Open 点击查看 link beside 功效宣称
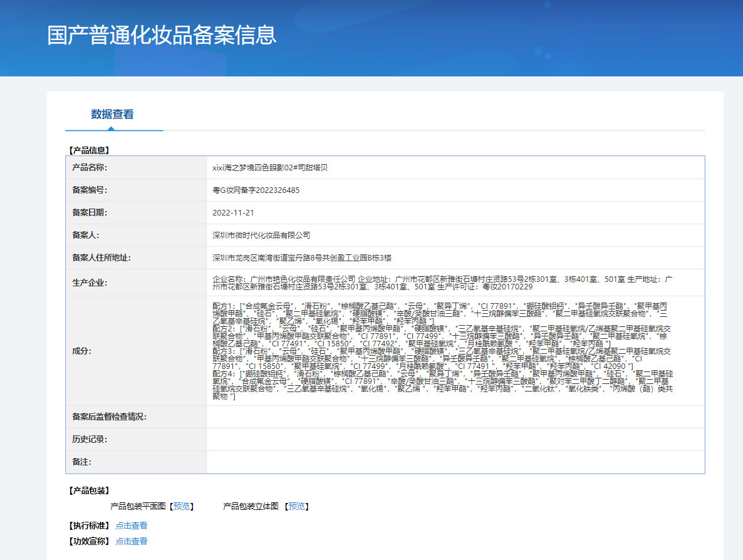The height and width of the screenshot is (560, 743). coord(132,542)
